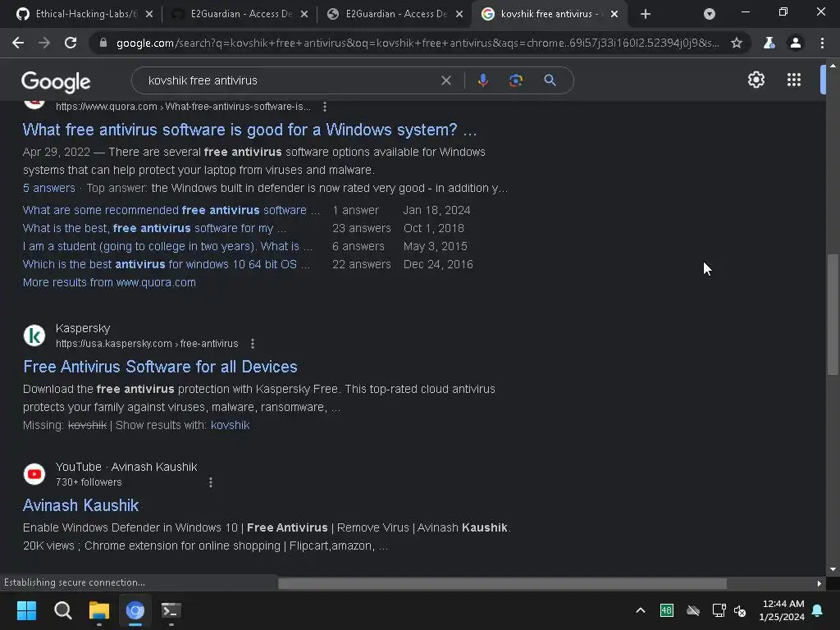Viewport: 840px width, 630px height.
Task: Switch to the second E2Guardian tab
Action: point(395,14)
